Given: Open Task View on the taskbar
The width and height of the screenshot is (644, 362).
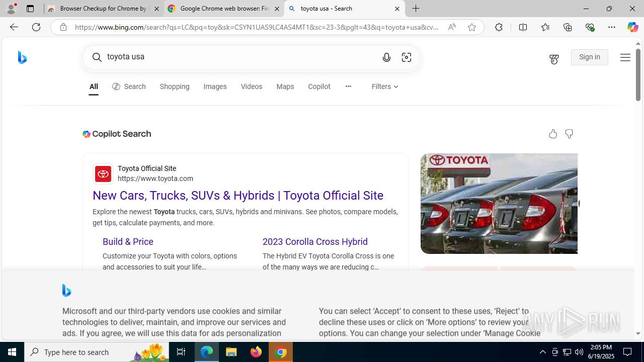Looking at the screenshot, I should (181, 352).
